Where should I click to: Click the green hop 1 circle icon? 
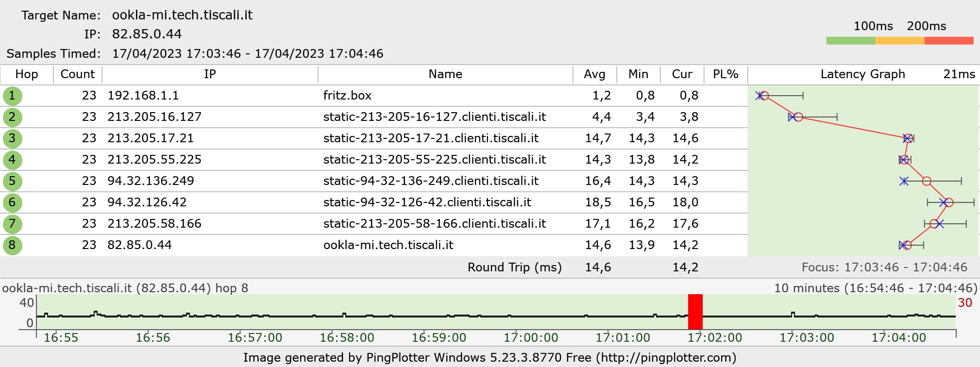tap(12, 96)
